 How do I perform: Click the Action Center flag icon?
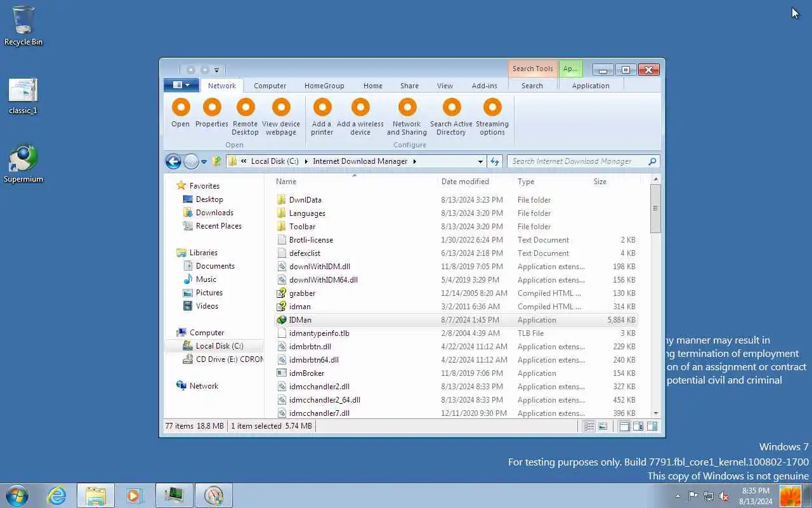[x=693, y=497]
